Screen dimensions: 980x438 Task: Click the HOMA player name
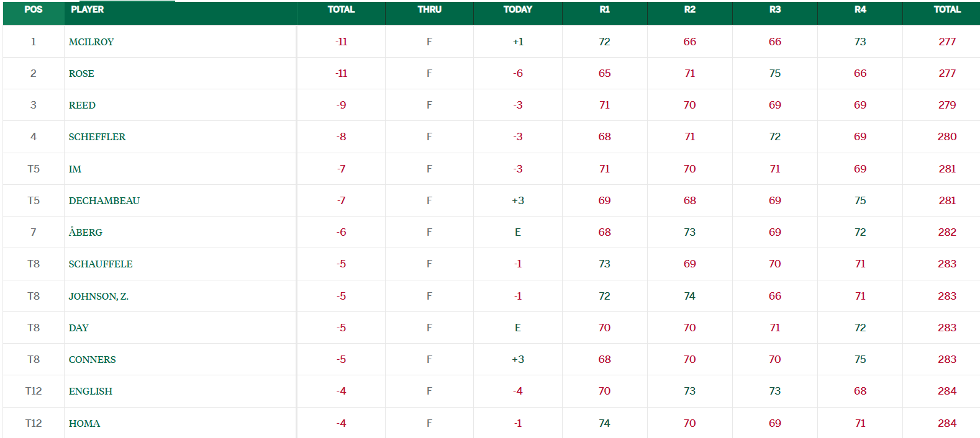coord(84,423)
